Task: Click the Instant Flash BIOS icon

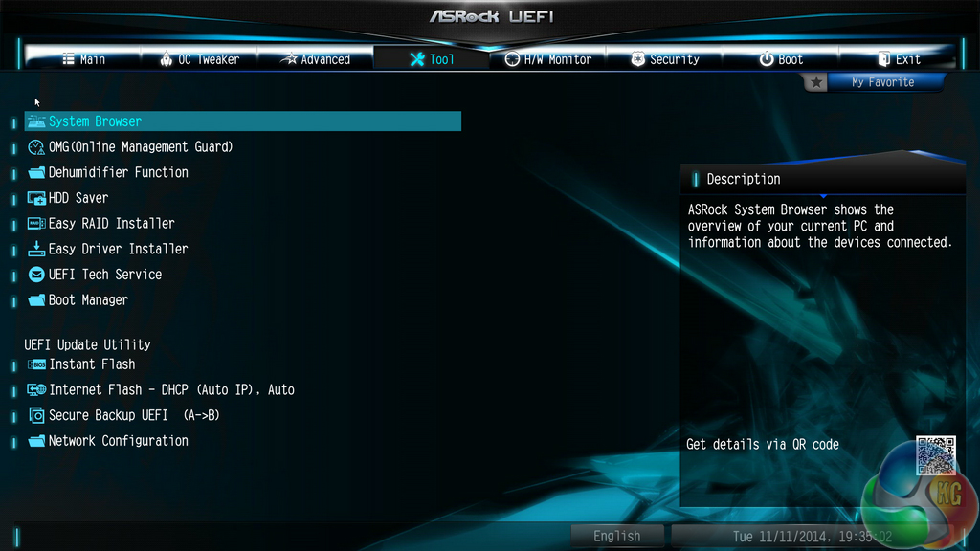Action: [36, 364]
